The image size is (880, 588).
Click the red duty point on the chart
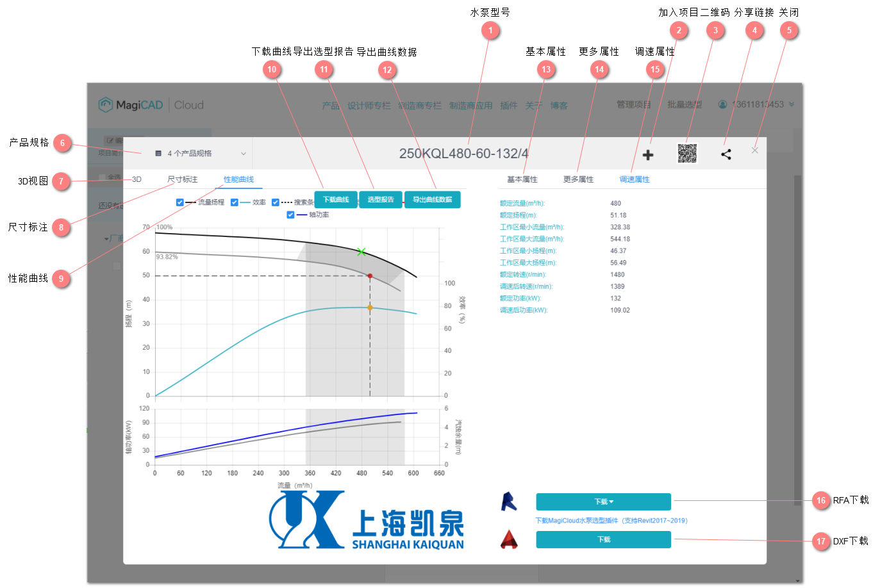370,276
